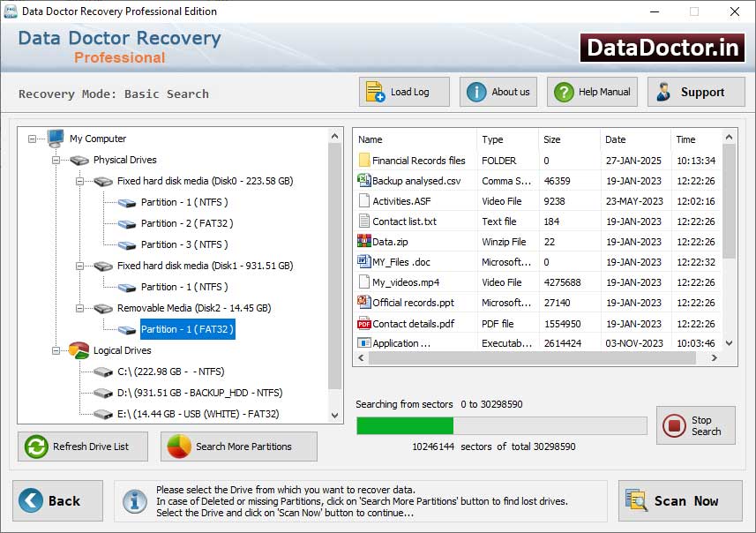Click the Load Log icon
The width and height of the screenshot is (756, 533).
click(x=373, y=91)
